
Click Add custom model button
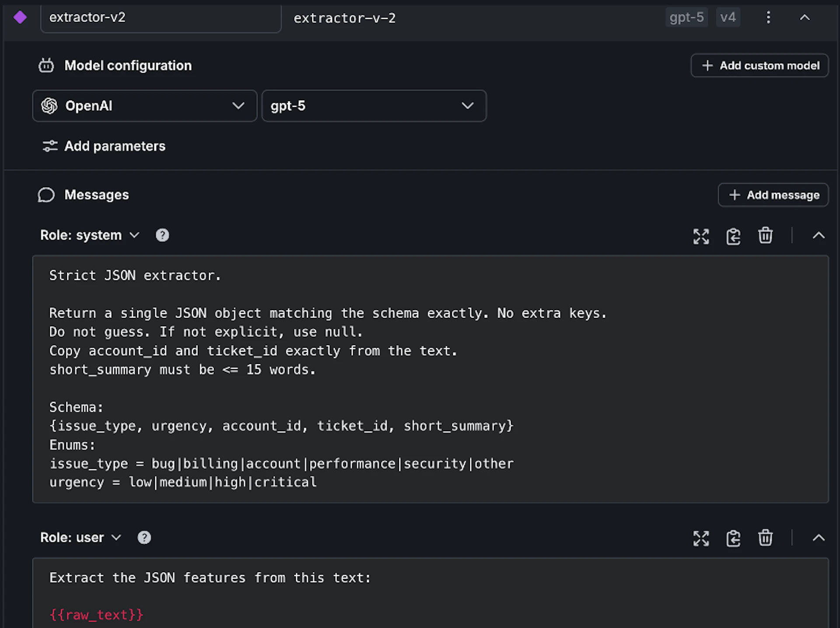coord(759,66)
